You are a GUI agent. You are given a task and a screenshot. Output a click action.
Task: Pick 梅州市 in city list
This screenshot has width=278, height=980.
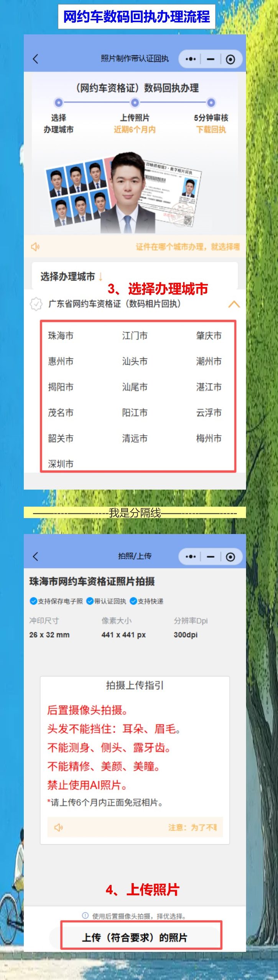click(209, 438)
